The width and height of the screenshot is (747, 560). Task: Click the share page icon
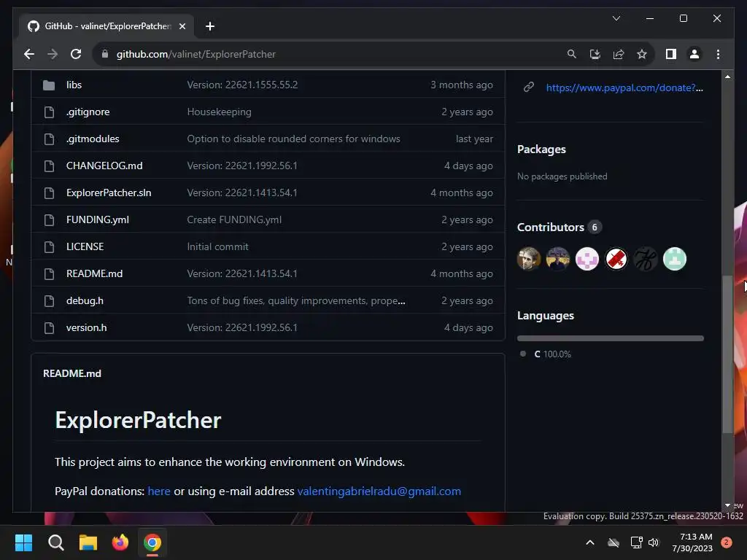(619, 54)
